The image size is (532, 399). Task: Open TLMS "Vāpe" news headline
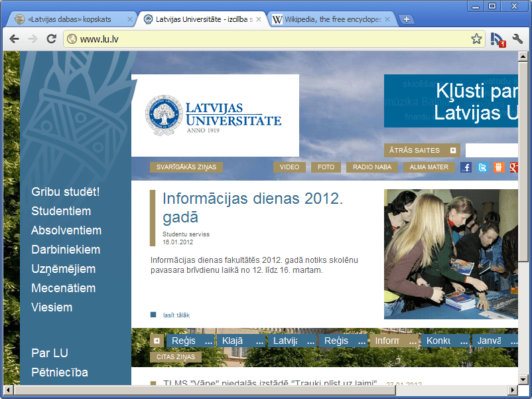point(270,382)
